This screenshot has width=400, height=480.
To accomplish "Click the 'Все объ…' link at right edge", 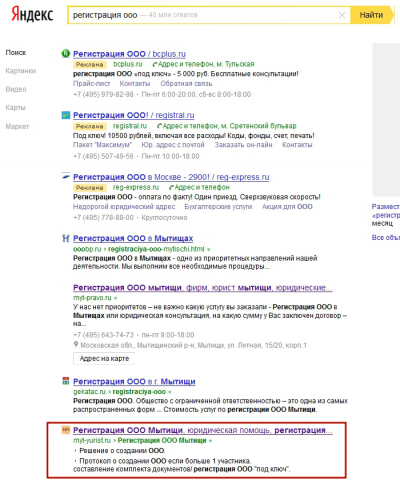I will pyautogui.click(x=386, y=238).
